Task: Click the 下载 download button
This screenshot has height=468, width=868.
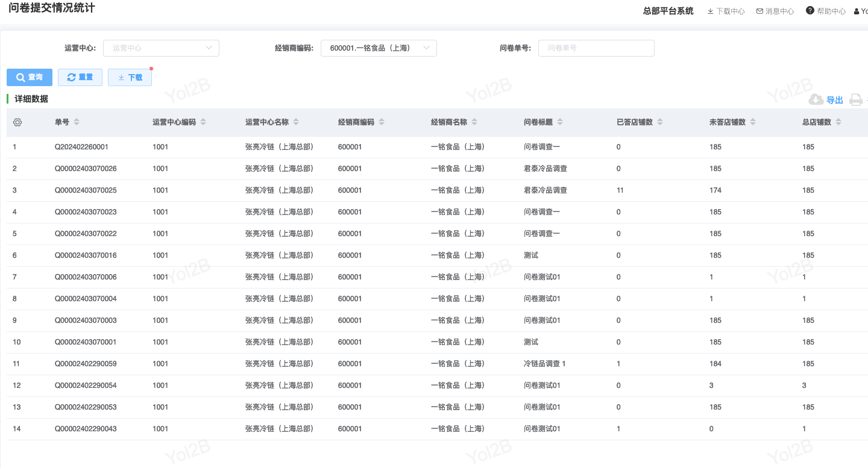Action: coord(130,78)
